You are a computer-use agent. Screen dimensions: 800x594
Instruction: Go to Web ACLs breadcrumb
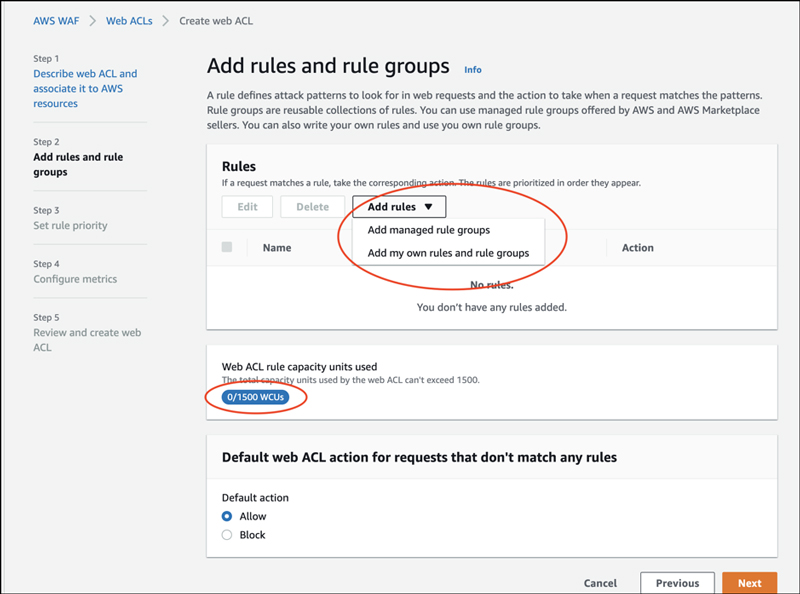129,21
